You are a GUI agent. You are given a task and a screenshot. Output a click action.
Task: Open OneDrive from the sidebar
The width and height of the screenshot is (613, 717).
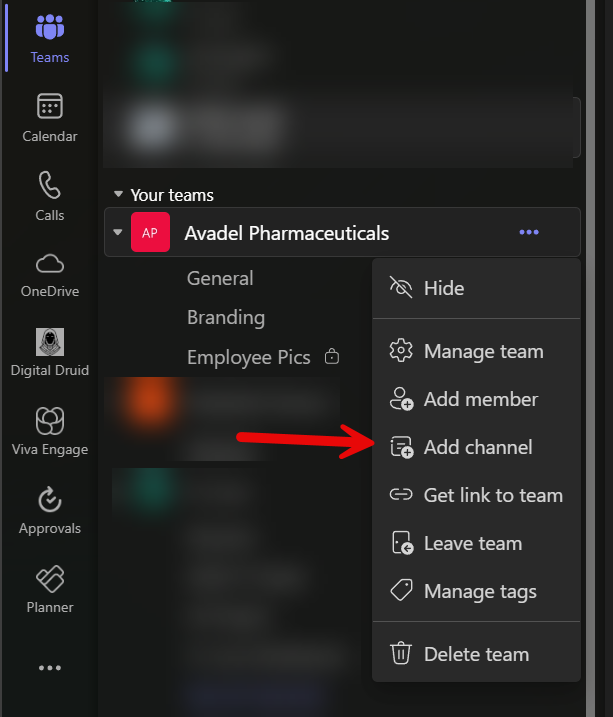click(50, 275)
